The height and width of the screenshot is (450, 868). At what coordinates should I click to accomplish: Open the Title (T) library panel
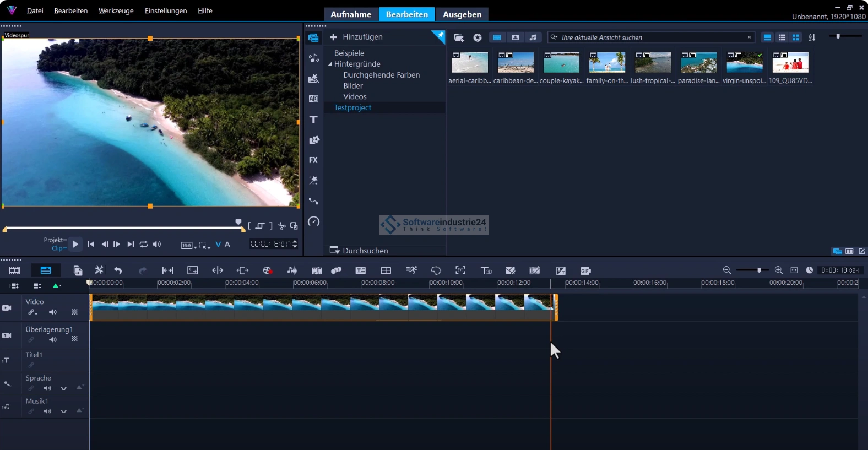[313, 120]
